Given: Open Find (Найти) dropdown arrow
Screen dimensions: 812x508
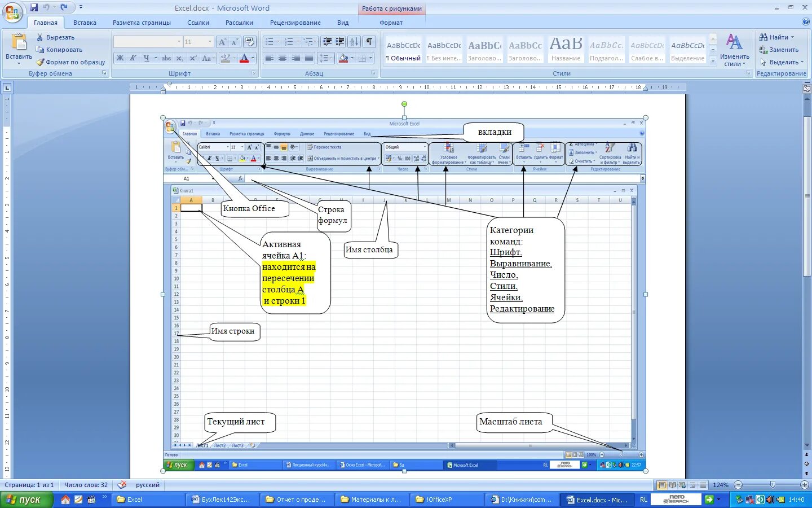Looking at the screenshot, I should (x=792, y=37).
